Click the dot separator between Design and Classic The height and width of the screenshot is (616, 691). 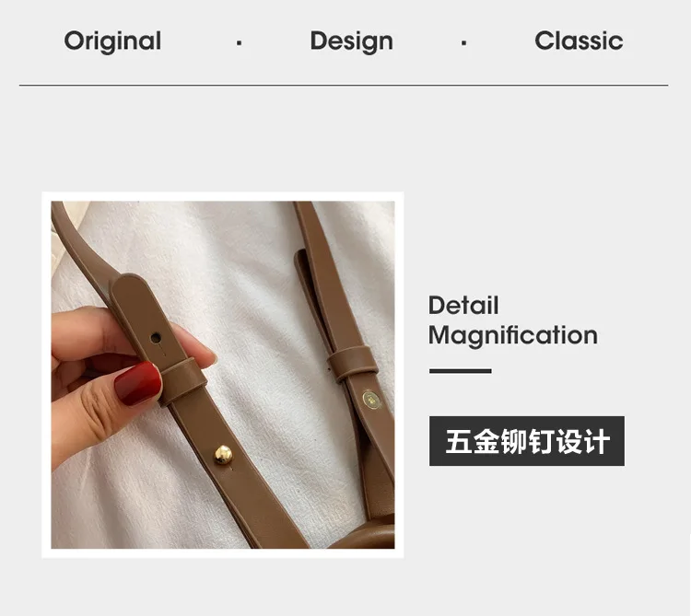tap(463, 42)
